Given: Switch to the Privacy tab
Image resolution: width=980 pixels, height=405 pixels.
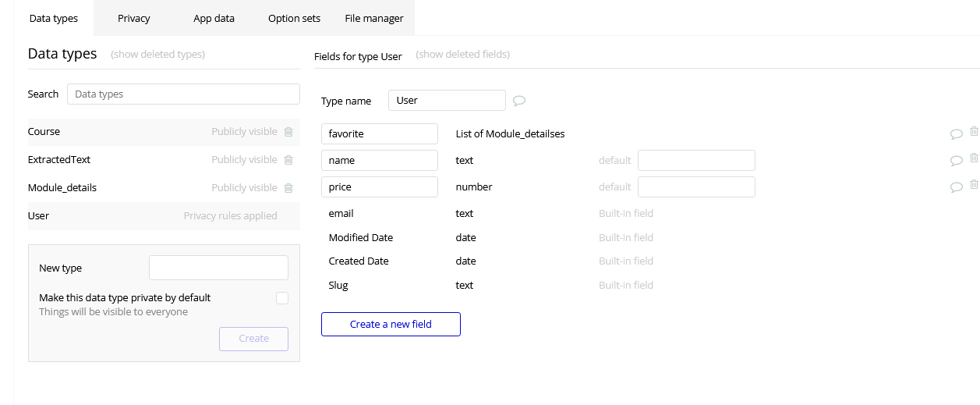Looking at the screenshot, I should [x=134, y=18].
